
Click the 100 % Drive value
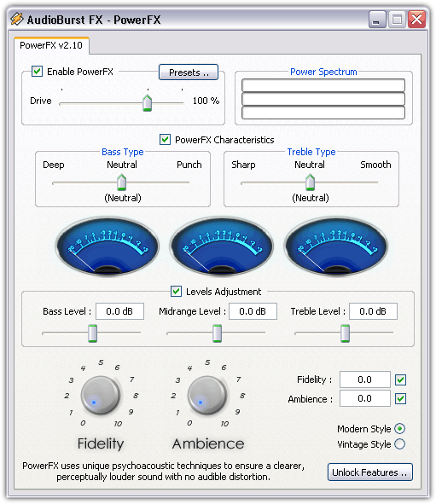pyautogui.click(x=206, y=101)
